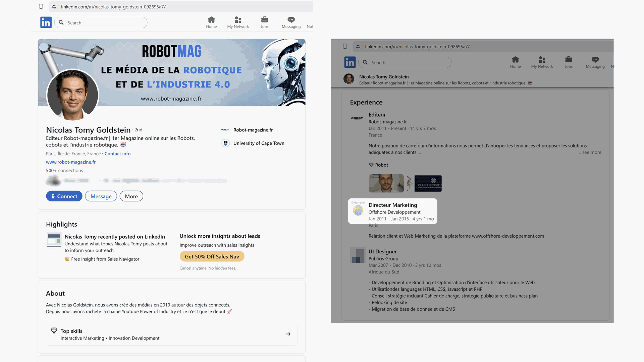Open the More actions dropdown
This screenshot has width=644, height=362.
(x=131, y=196)
